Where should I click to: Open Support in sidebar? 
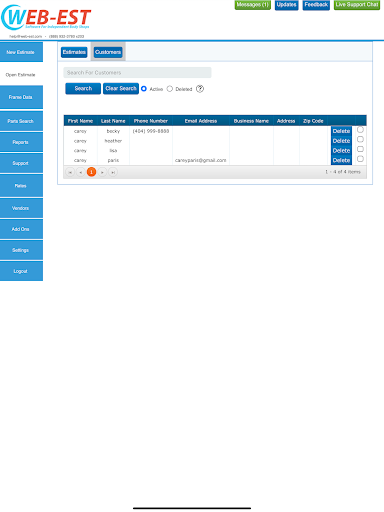point(21,163)
